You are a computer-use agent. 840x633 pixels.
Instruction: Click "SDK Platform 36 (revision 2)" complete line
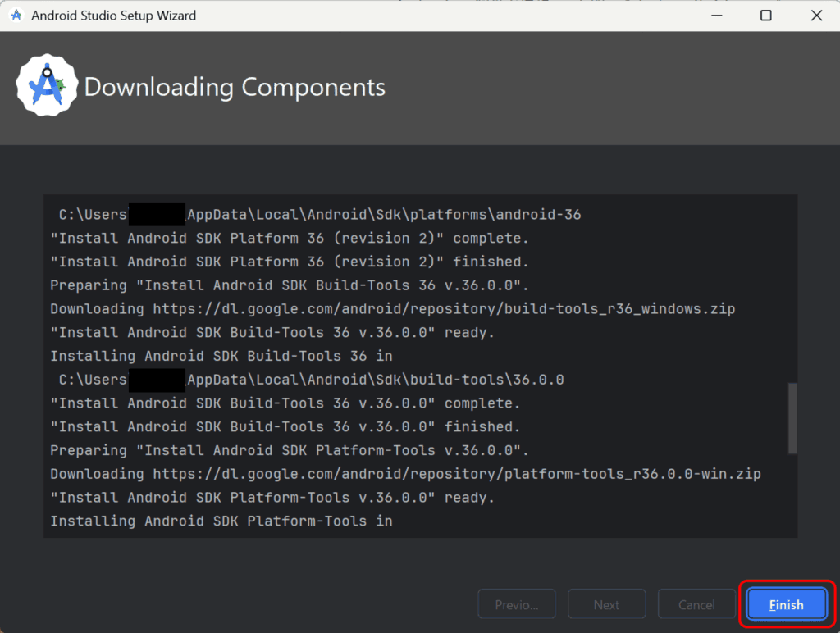290,239
